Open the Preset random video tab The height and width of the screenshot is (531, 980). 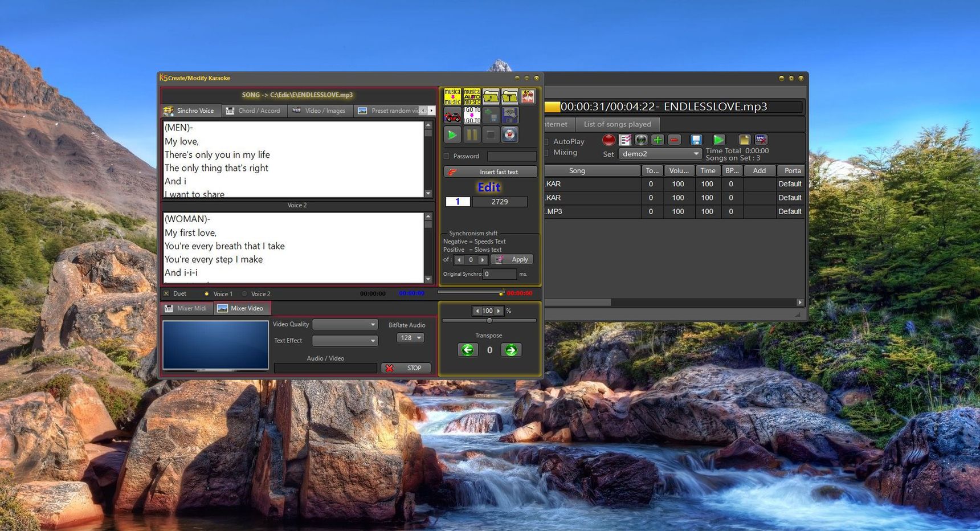[391, 111]
